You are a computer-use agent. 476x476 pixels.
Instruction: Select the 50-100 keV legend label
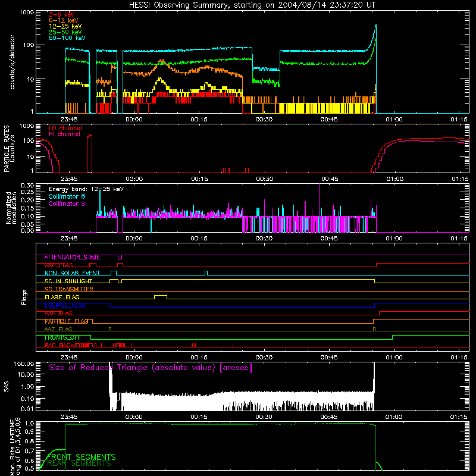pyautogui.click(x=67, y=38)
